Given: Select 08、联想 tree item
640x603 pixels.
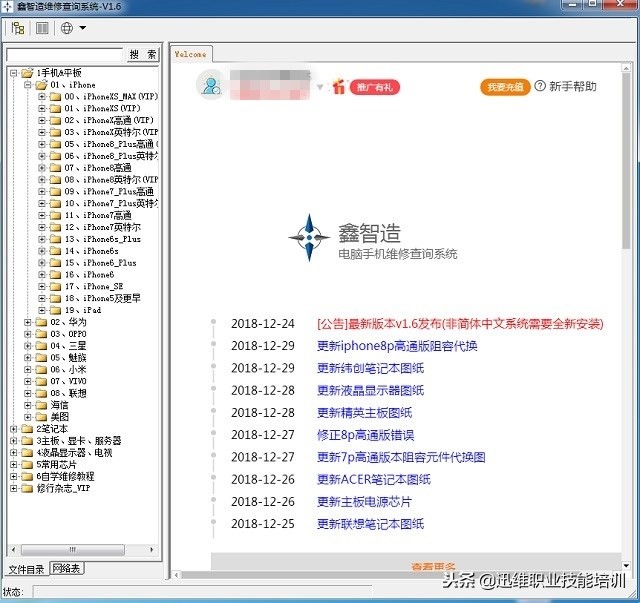Looking at the screenshot, I should tap(68, 393).
